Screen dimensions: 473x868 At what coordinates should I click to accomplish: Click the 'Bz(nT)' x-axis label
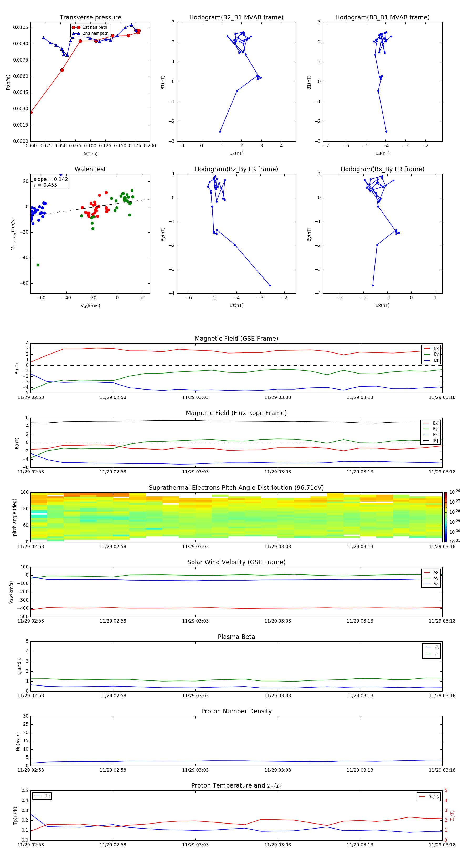tap(236, 305)
